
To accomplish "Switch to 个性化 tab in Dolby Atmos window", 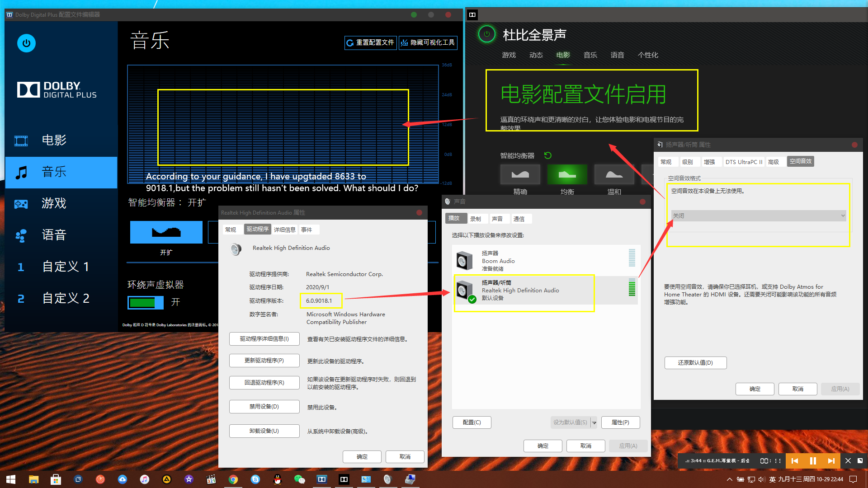I will (648, 55).
